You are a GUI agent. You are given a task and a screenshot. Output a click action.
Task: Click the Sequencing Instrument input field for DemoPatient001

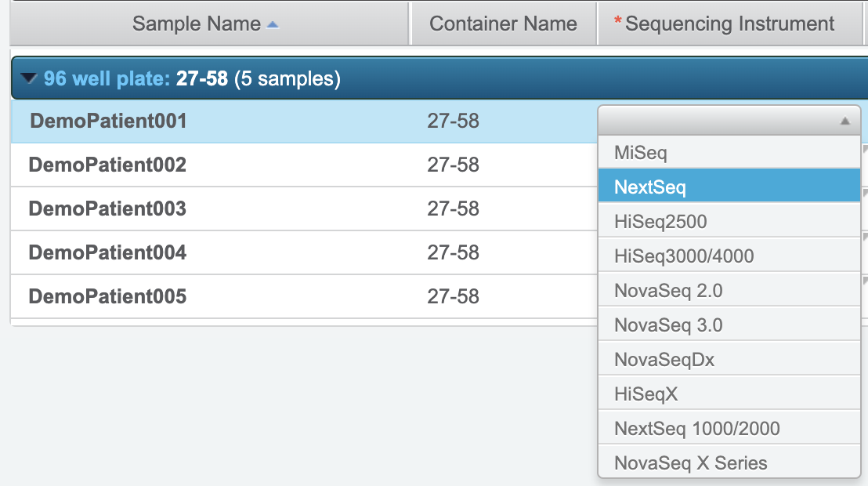coord(717,121)
